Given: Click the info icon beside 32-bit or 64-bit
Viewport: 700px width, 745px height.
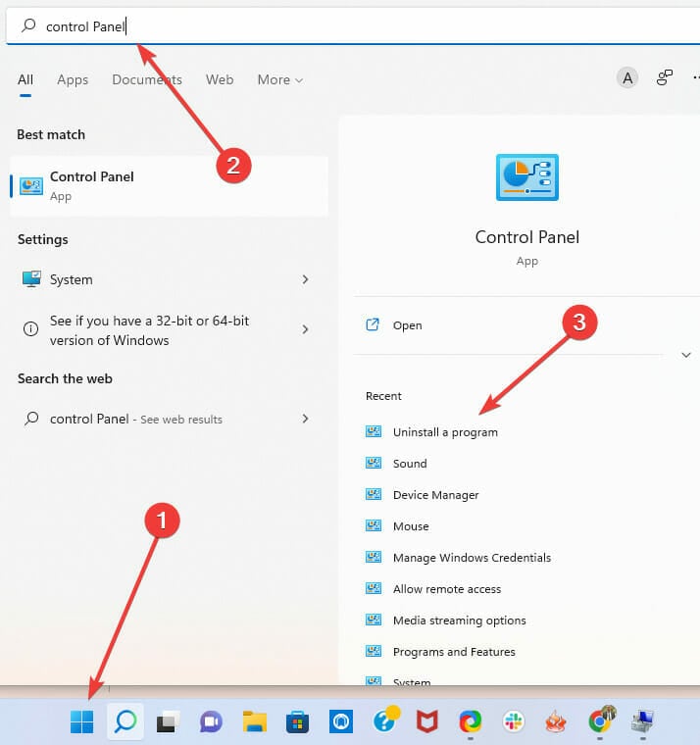Looking at the screenshot, I should tap(31, 329).
